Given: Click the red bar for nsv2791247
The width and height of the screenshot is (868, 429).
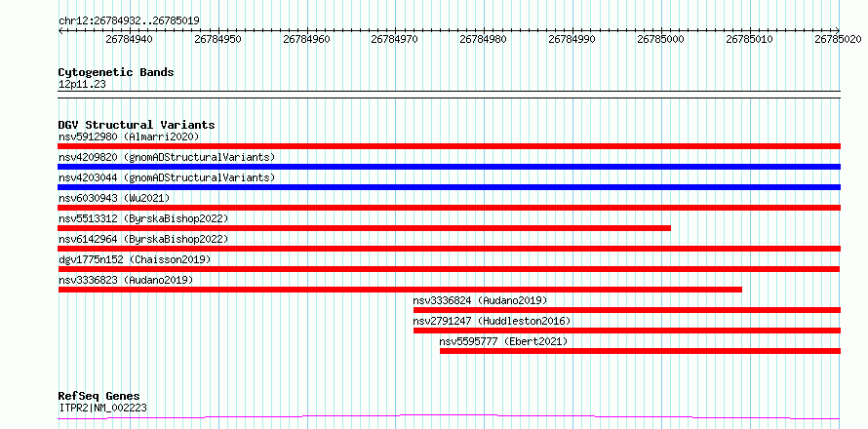Looking at the screenshot, I should [x=627, y=331].
